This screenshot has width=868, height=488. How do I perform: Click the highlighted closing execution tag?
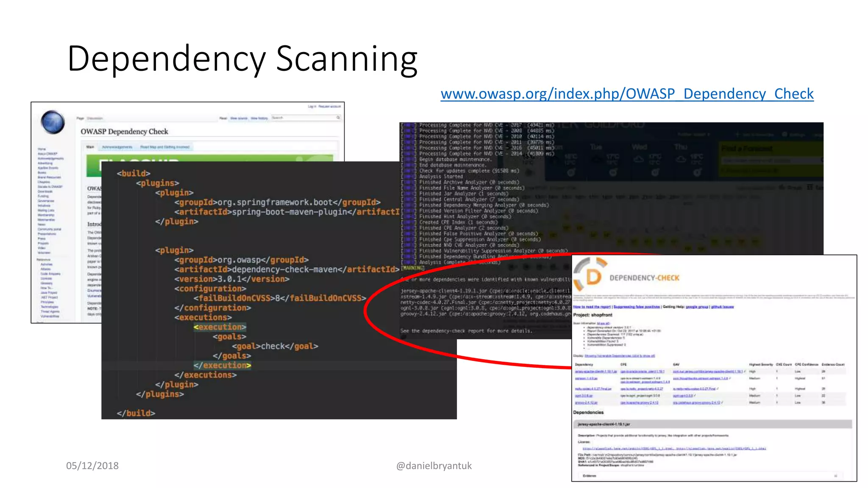(x=222, y=365)
